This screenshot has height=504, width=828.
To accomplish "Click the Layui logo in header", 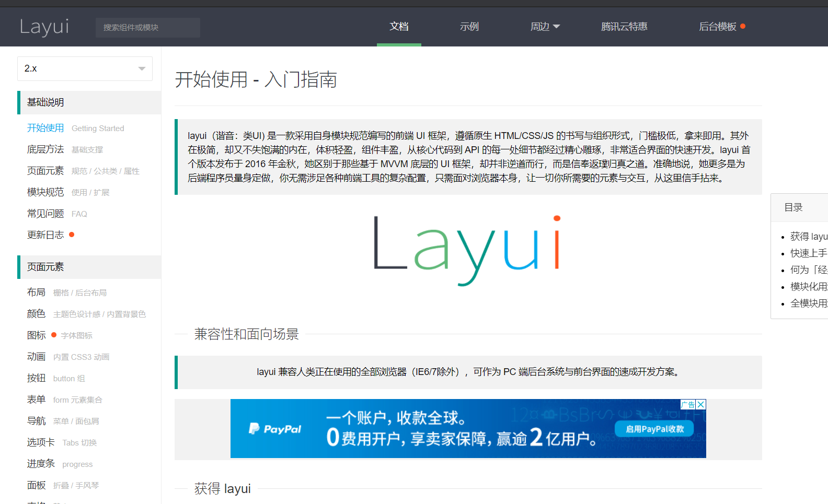I will click(44, 27).
